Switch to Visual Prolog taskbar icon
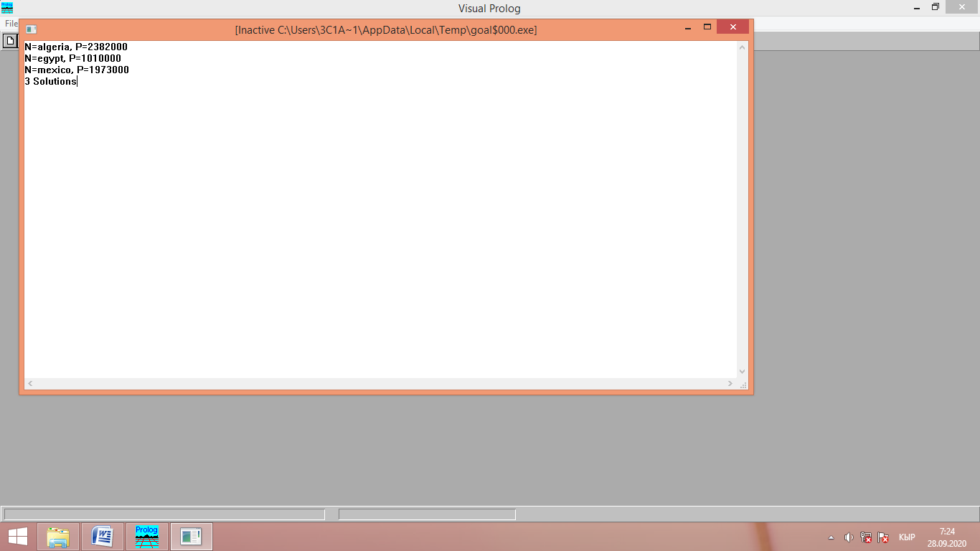The height and width of the screenshot is (551, 980). point(147,537)
